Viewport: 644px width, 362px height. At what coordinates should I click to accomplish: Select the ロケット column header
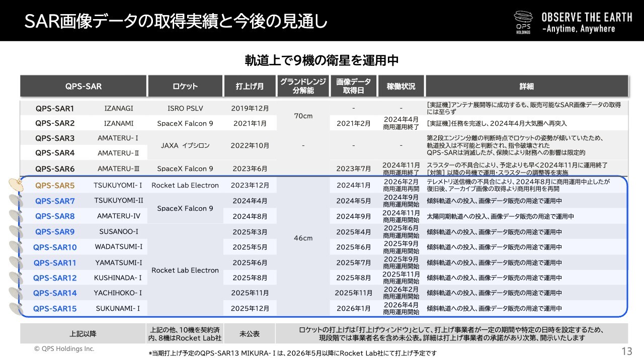185,86
